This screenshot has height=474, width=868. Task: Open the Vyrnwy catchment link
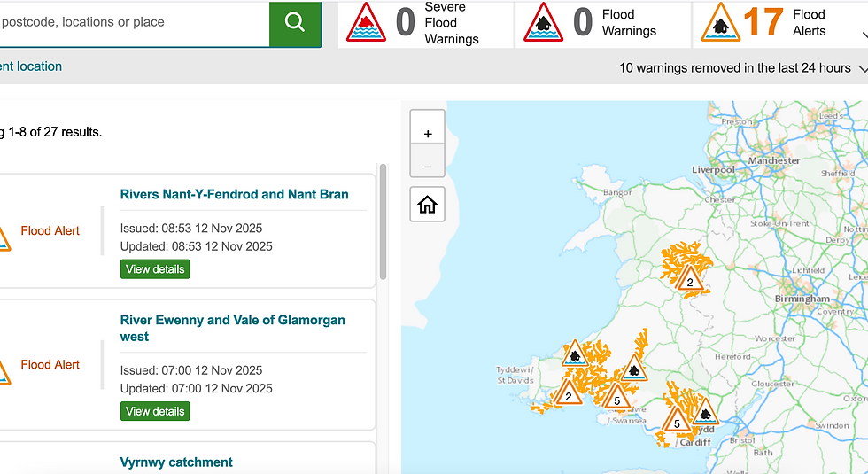coord(176,462)
